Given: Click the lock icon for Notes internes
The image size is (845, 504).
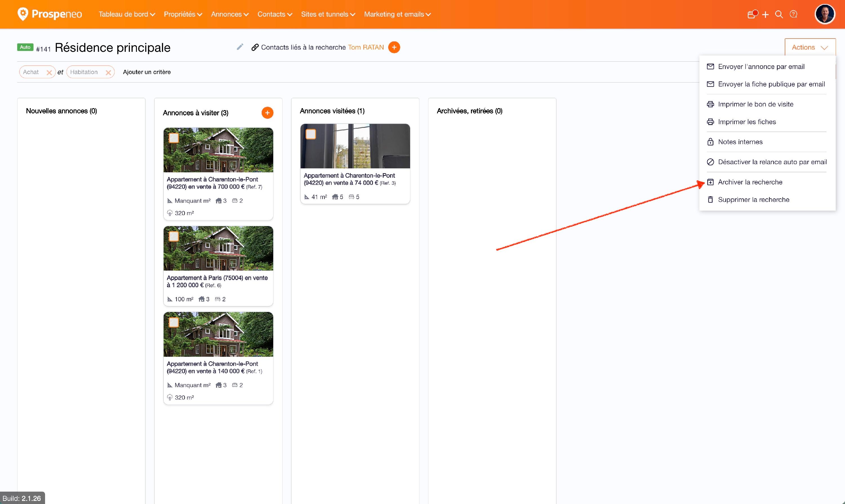Looking at the screenshot, I should point(710,142).
